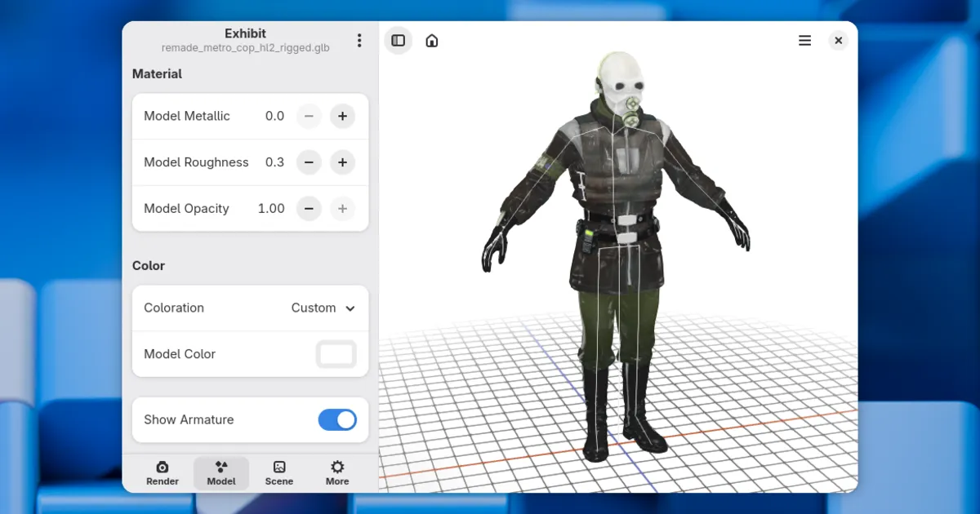Close the Exhibit window
This screenshot has width=980, height=514.
pos(838,41)
